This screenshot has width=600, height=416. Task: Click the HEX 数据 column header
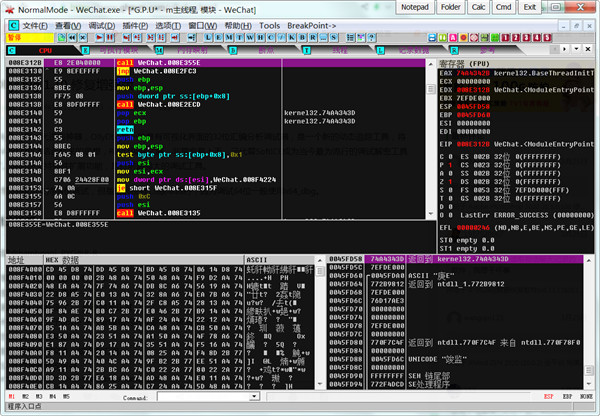click(x=144, y=260)
